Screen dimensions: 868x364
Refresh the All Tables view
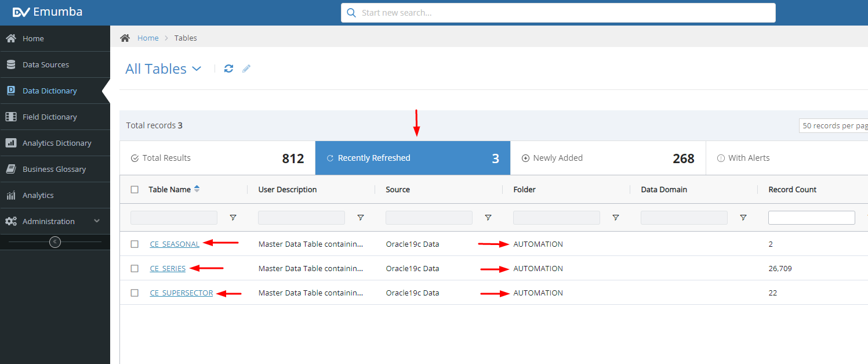(228, 69)
